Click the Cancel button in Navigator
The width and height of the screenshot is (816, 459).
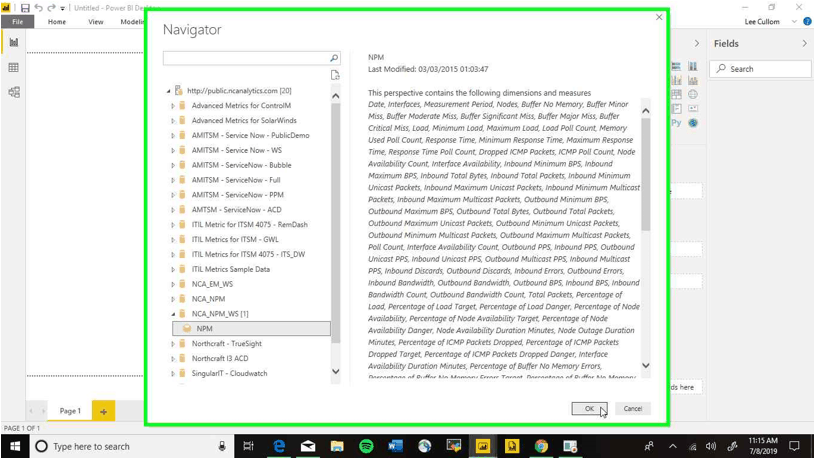click(633, 409)
